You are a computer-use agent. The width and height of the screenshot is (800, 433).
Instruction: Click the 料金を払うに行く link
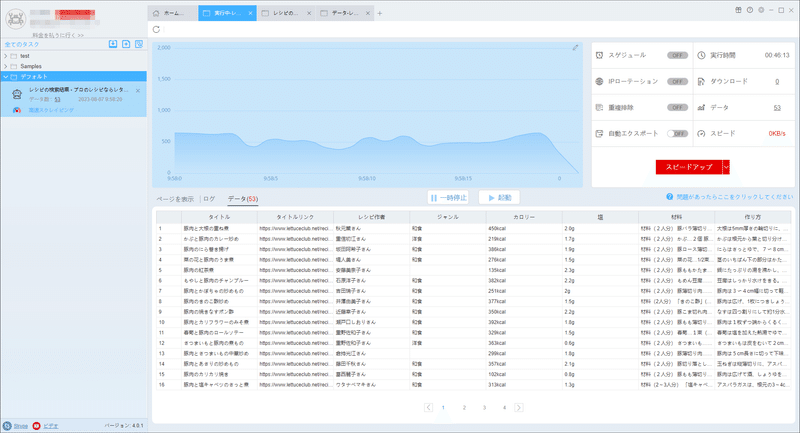(x=58, y=35)
